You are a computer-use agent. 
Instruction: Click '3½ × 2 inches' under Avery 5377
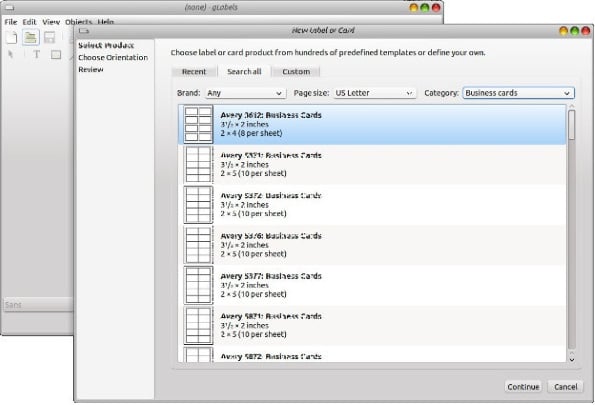tap(244, 285)
